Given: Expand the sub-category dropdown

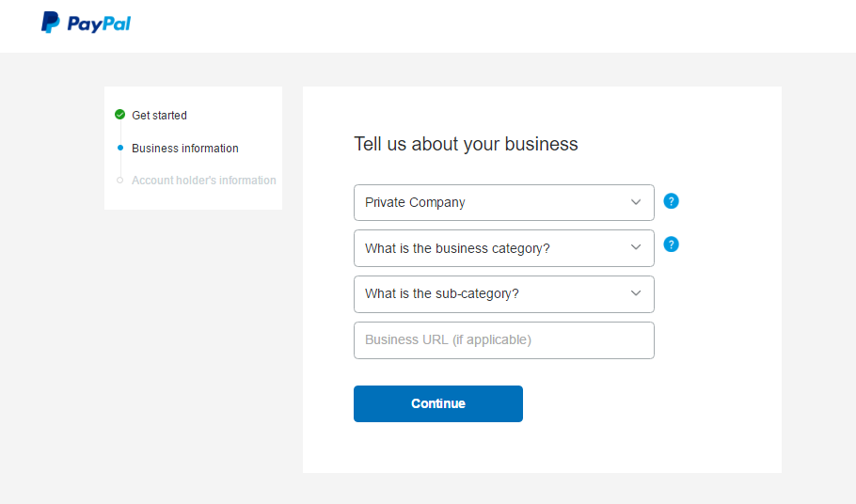Looking at the screenshot, I should [x=504, y=294].
